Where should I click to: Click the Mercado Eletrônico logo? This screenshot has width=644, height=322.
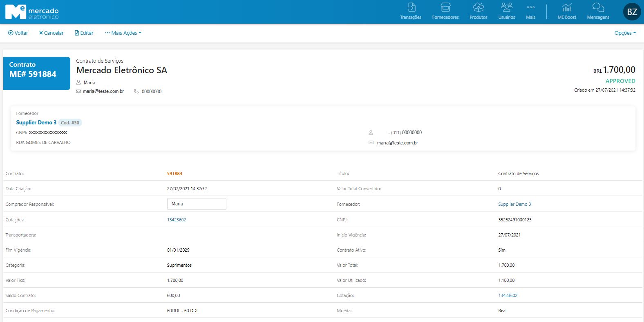(x=32, y=12)
